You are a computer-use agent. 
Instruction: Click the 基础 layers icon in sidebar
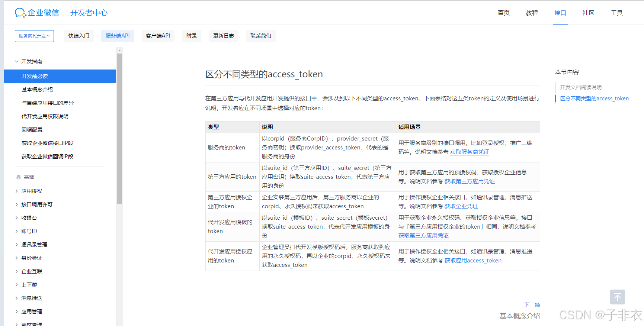18,177
